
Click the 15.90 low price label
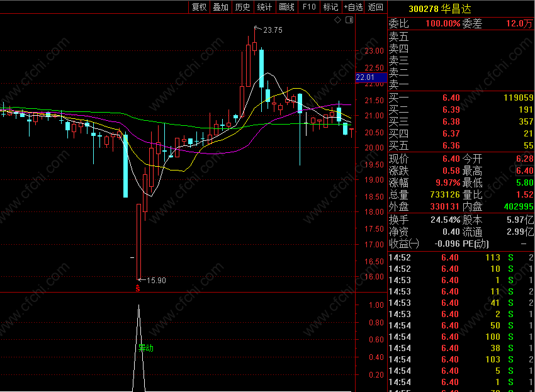pos(156,281)
